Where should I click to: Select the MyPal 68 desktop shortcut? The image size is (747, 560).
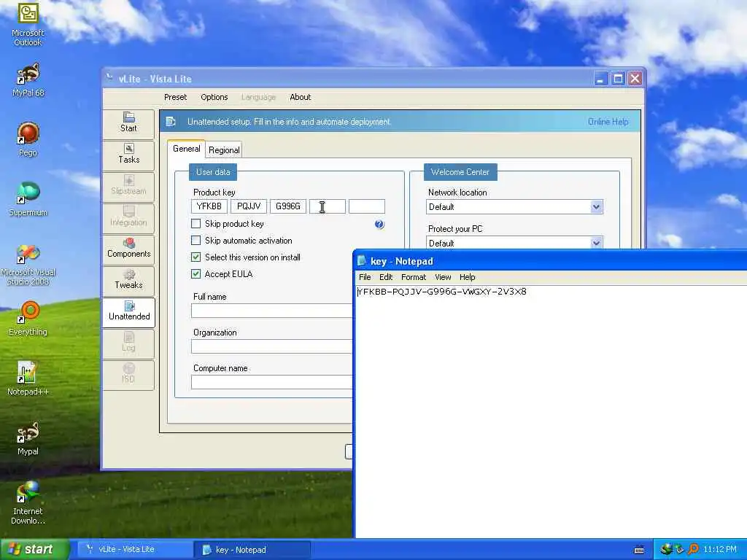[28, 80]
